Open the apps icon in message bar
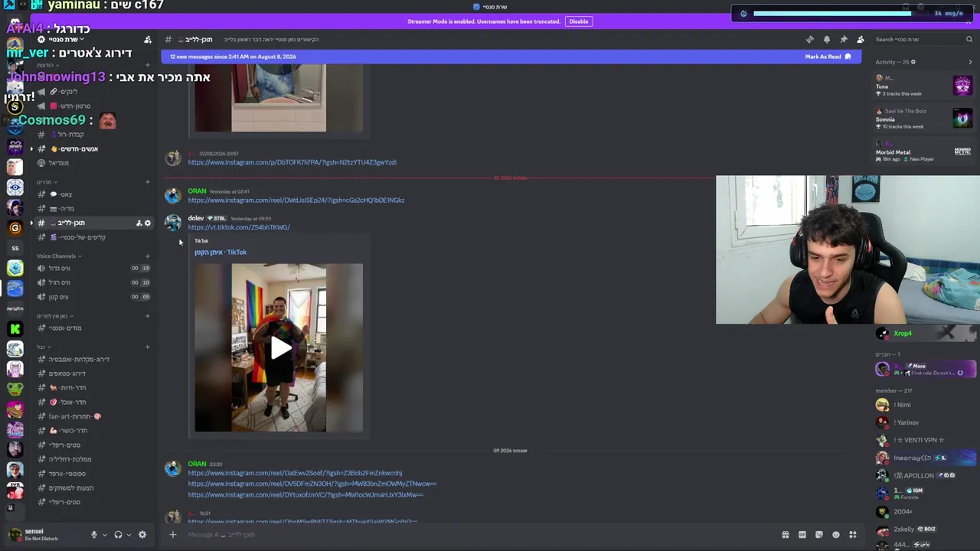 pos(853,535)
